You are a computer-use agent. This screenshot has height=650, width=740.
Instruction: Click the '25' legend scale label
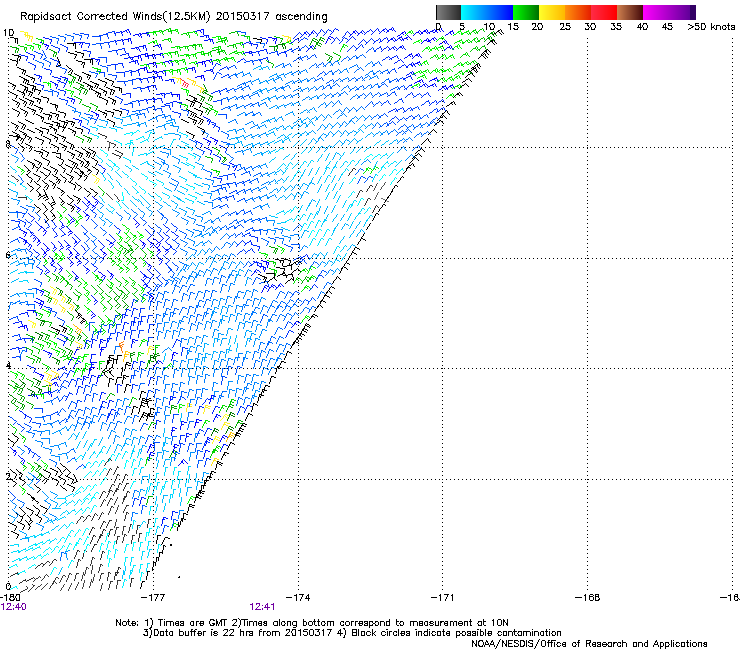[x=565, y=27]
